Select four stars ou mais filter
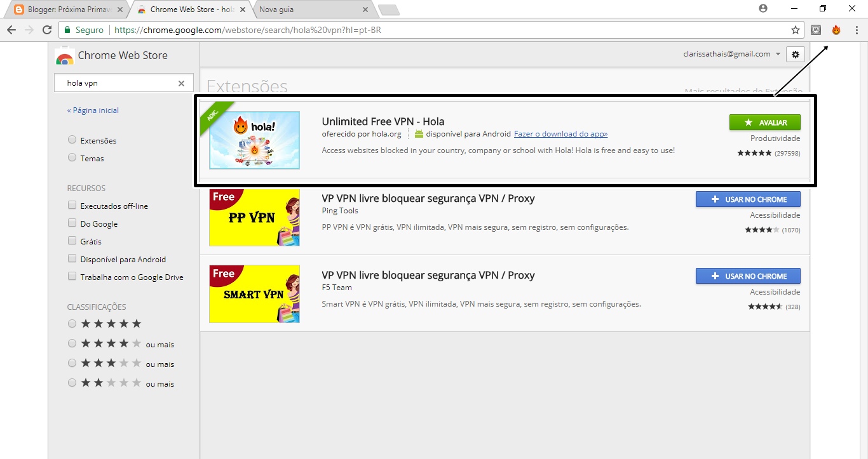 pyautogui.click(x=72, y=344)
